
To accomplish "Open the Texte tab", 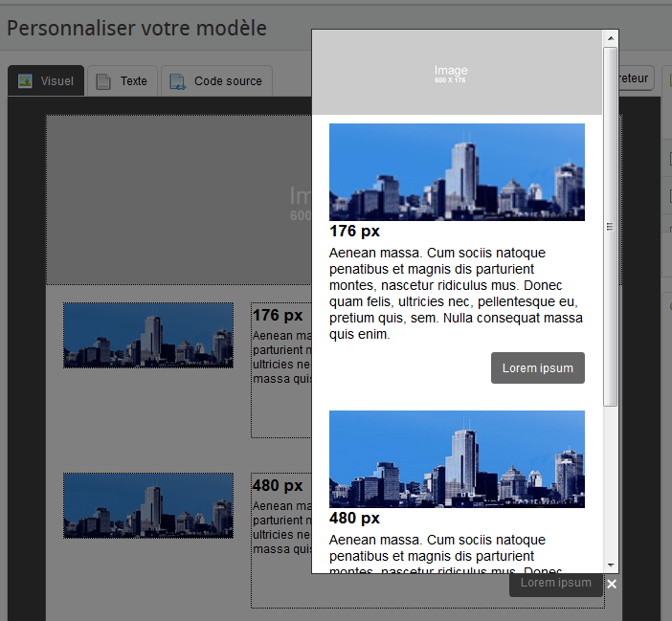I will click(x=123, y=81).
